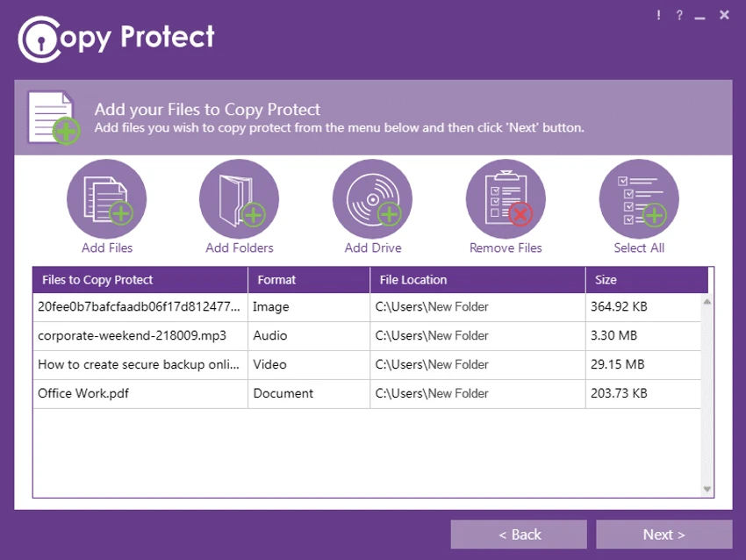The width and height of the screenshot is (746, 560).
Task: Minimize the Copy Protect window
Action: coord(699,18)
